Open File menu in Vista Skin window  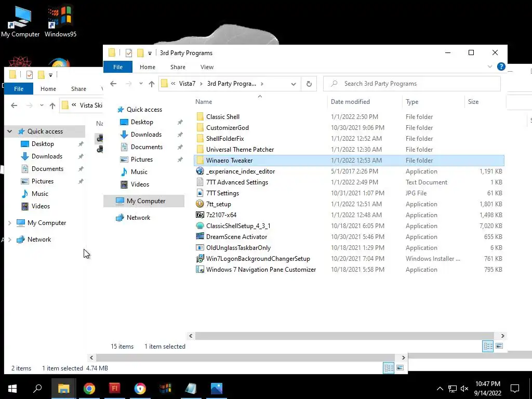[x=19, y=88]
